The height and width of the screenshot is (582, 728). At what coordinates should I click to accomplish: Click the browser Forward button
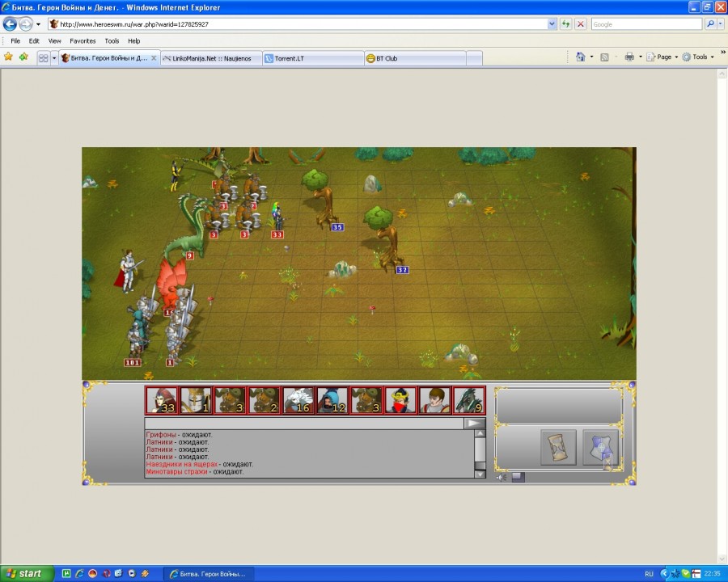26,23
